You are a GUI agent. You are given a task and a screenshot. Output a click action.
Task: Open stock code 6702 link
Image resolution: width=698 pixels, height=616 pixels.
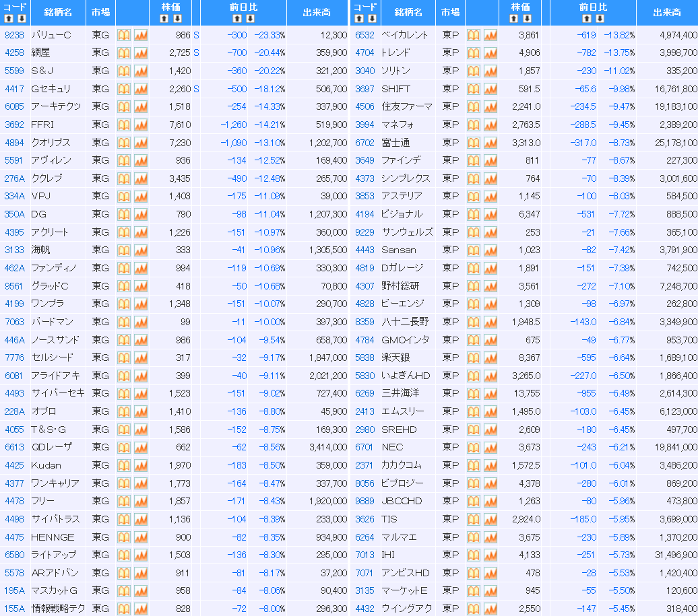coord(364,143)
